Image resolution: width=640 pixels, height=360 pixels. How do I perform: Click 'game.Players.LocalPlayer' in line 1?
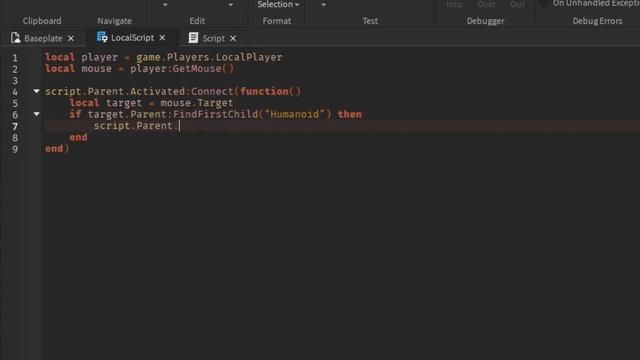click(x=209, y=57)
